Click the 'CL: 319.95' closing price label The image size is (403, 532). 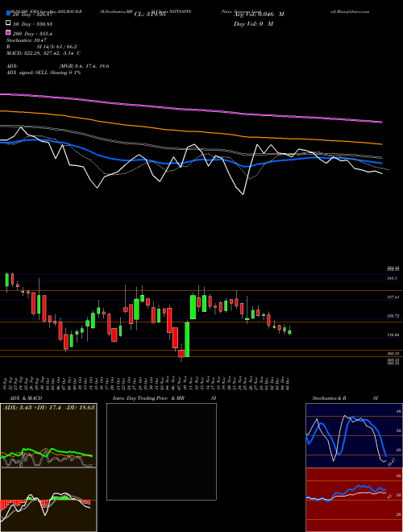point(150,15)
